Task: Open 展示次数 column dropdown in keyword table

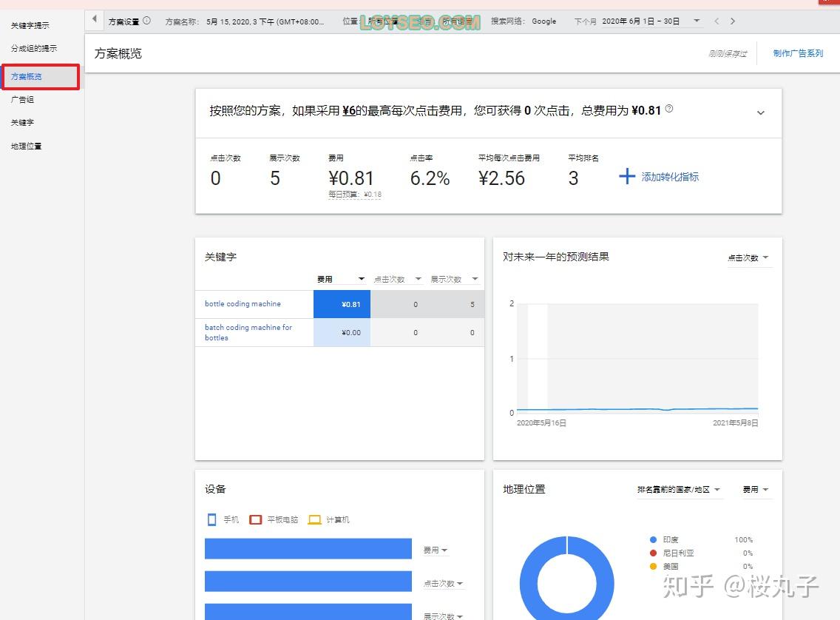Action: (x=454, y=279)
